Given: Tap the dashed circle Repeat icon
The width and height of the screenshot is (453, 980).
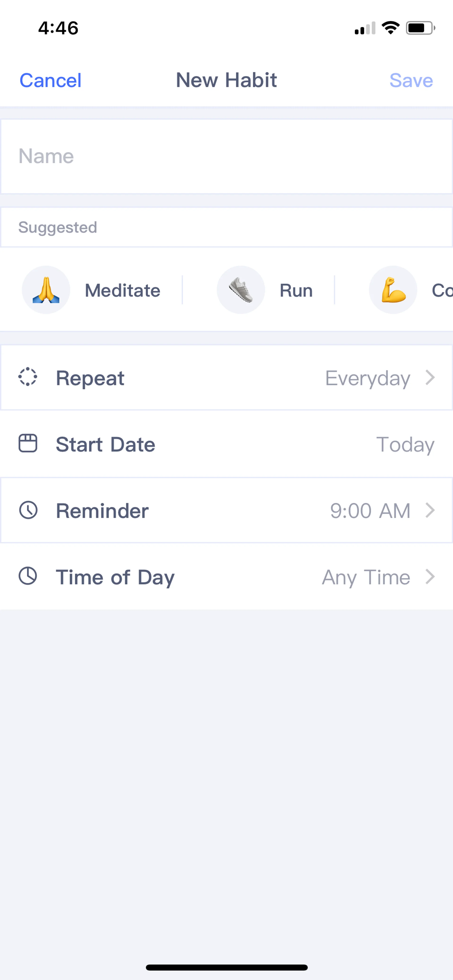Looking at the screenshot, I should pyautogui.click(x=28, y=377).
